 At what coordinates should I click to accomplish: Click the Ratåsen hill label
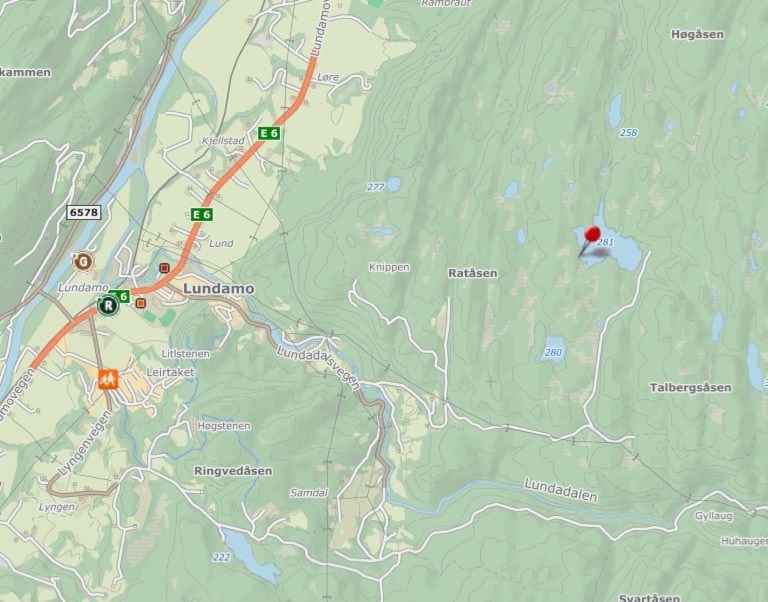[473, 273]
